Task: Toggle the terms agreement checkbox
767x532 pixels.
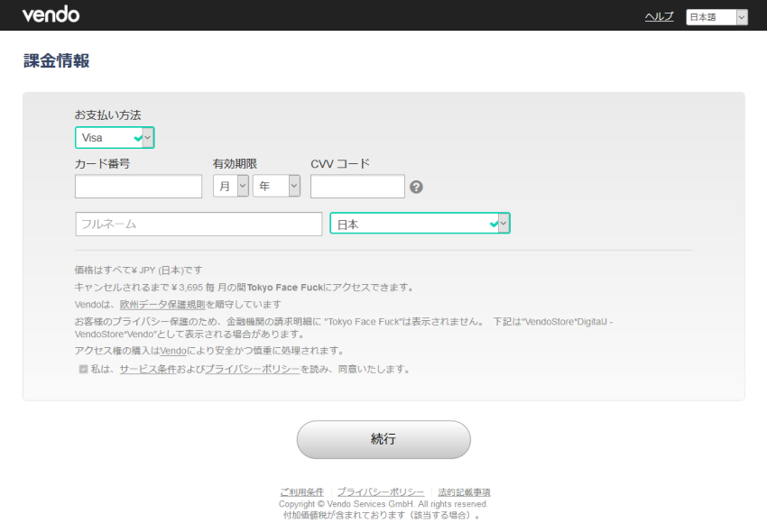Action: [83, 369]
